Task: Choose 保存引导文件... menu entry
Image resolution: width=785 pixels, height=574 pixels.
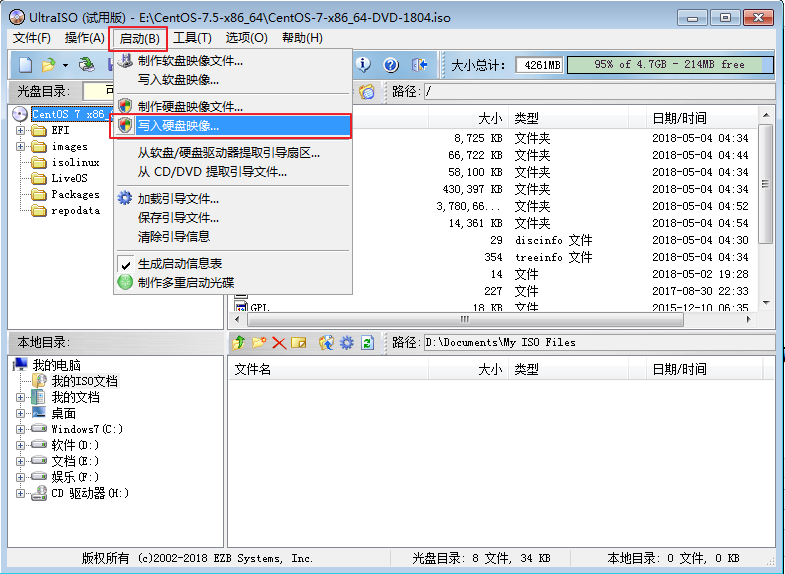Action: (x=232, y=218)
